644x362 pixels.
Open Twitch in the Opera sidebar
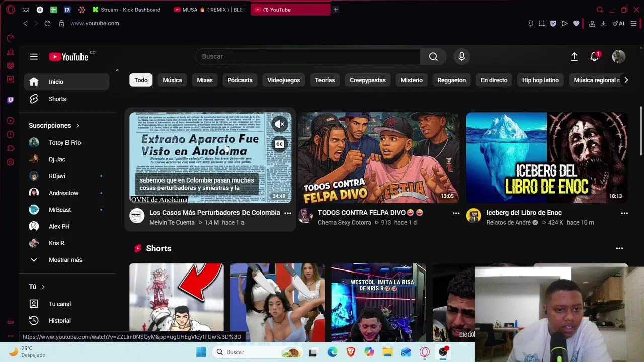click(x=11, y=100)
